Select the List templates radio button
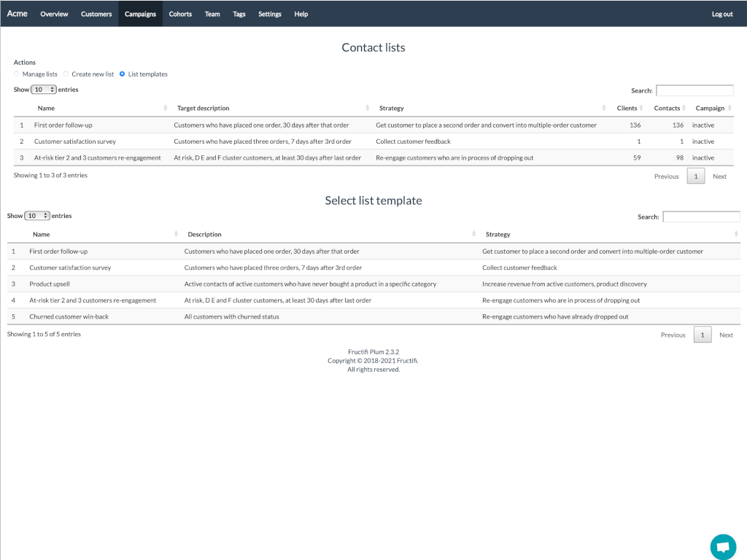This screenshot has width=747, height=560. [x=123, y=74]
